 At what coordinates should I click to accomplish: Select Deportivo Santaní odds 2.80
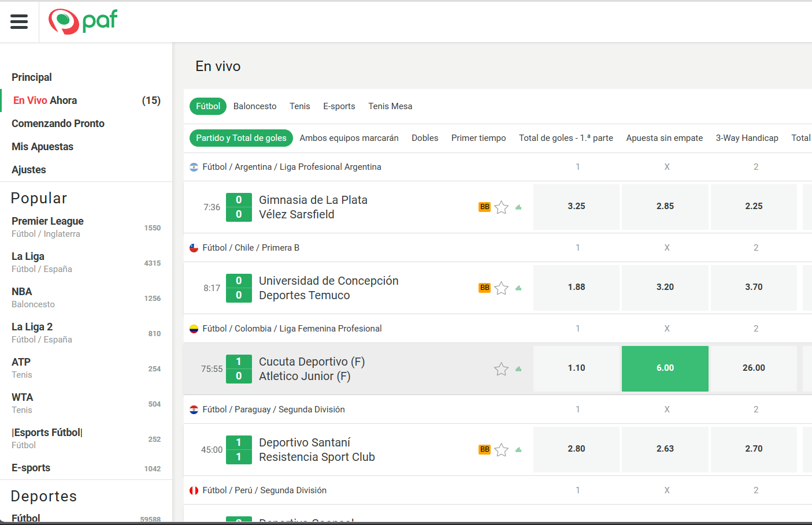[577, 449]
